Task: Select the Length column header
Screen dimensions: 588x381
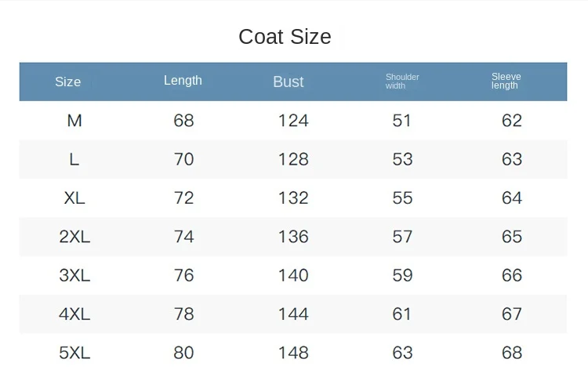Action: coord(183,81)
